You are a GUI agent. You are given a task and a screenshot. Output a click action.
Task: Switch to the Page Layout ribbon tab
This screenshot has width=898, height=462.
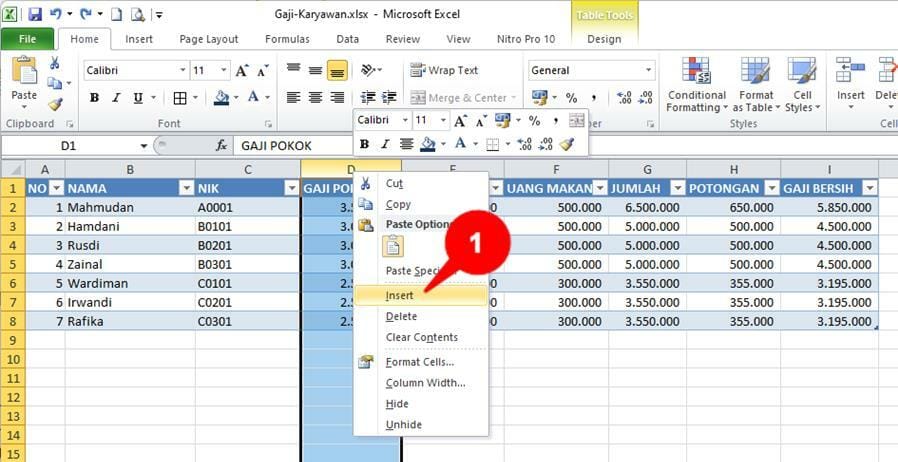208,39
